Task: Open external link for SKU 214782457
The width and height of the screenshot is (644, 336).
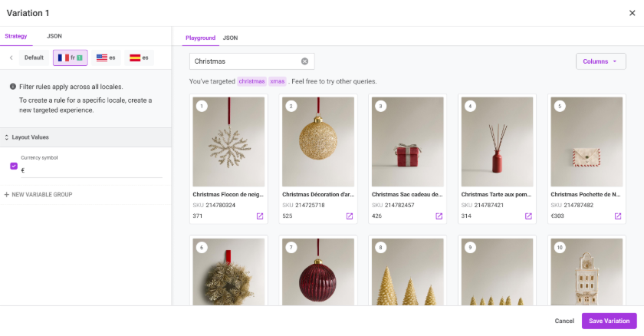Action: point(439,216)
